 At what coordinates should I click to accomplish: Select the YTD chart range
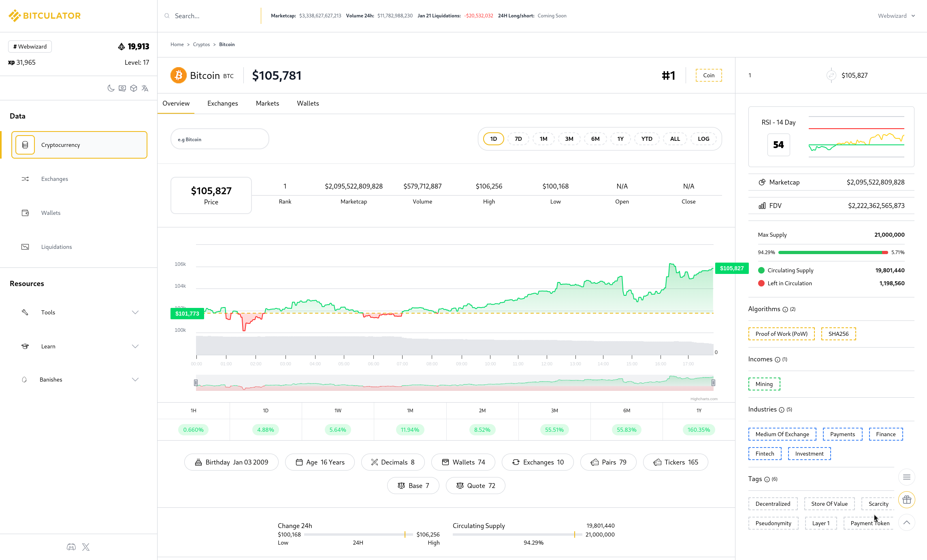[647, 139]
